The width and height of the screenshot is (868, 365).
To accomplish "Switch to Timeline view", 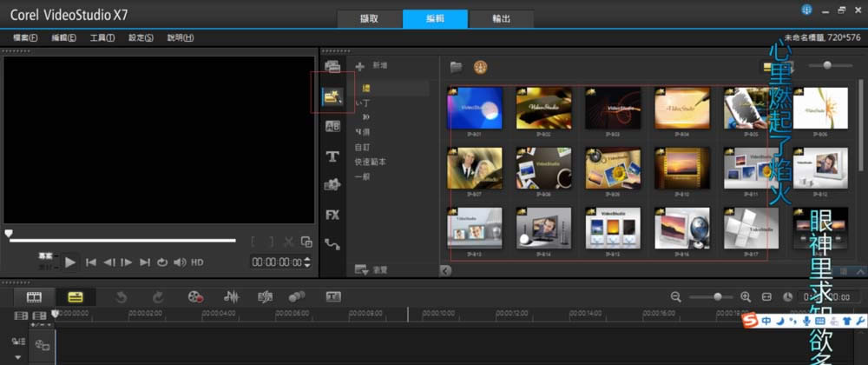I will coord(75,297).
